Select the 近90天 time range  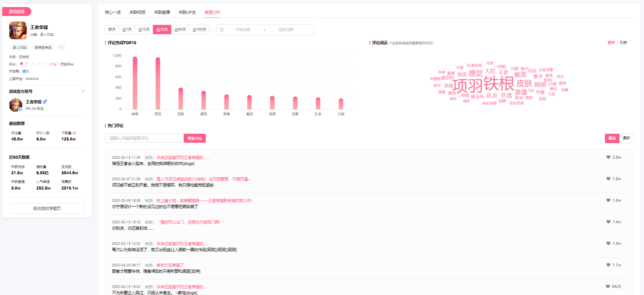click(x=180, y=30)
